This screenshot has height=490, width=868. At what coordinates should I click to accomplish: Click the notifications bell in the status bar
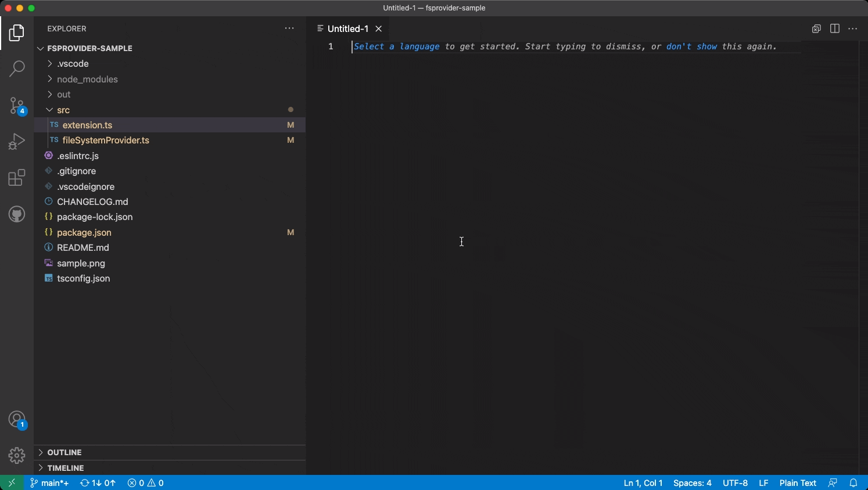coord(853,482)
